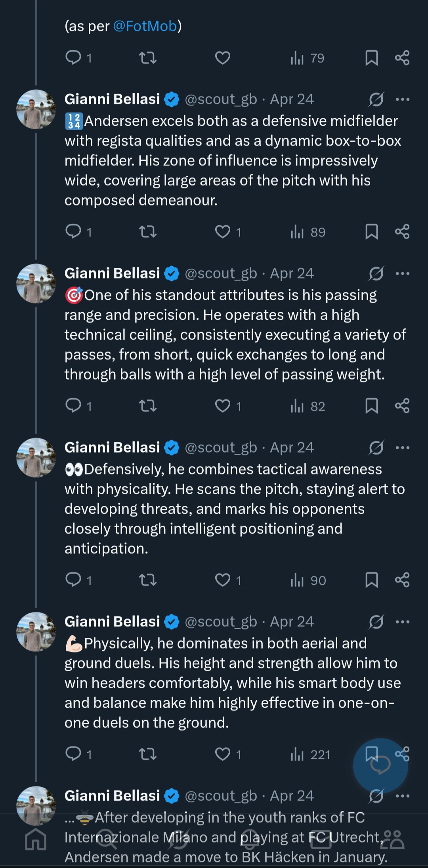The width and height of the screenshot is (428, 868).
Task: Bookmark the passing range tweet
Action: click(371, 406)
